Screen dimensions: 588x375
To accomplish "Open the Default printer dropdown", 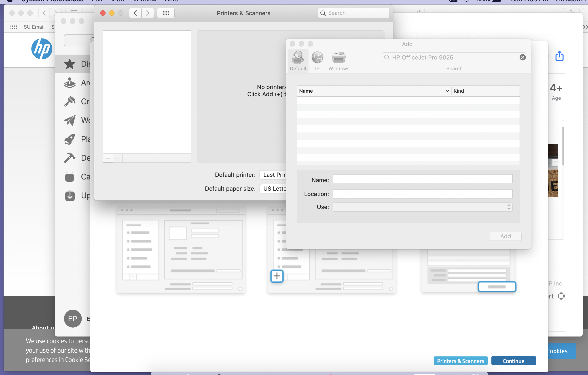I will point(273,175).
